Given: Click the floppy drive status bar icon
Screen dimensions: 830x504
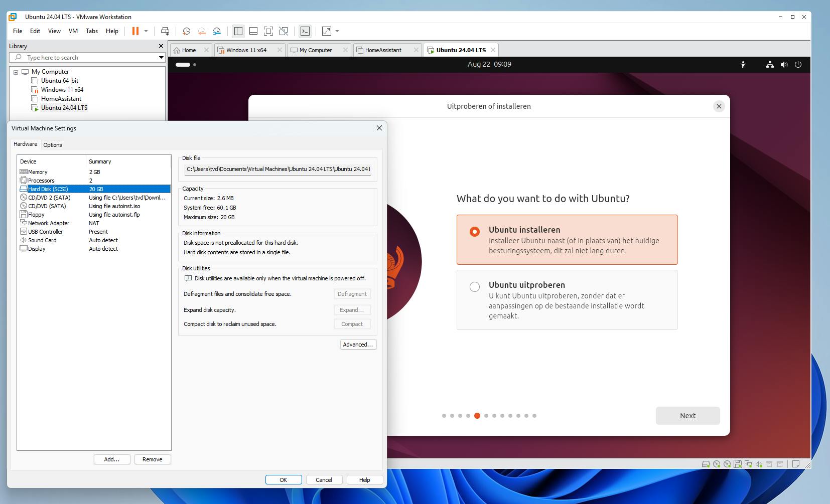Looking at the screenshot, I should coord(737,464).
